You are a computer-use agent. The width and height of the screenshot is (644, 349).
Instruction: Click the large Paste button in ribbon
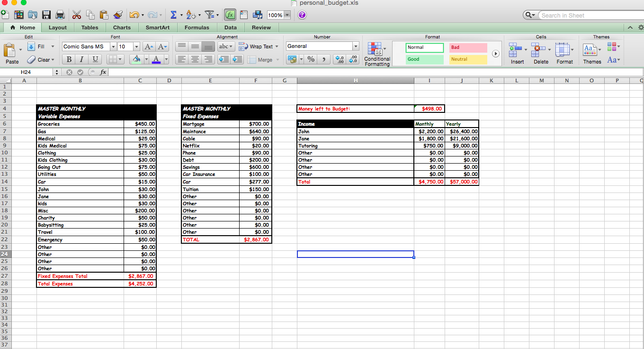(x=12, y=53)
